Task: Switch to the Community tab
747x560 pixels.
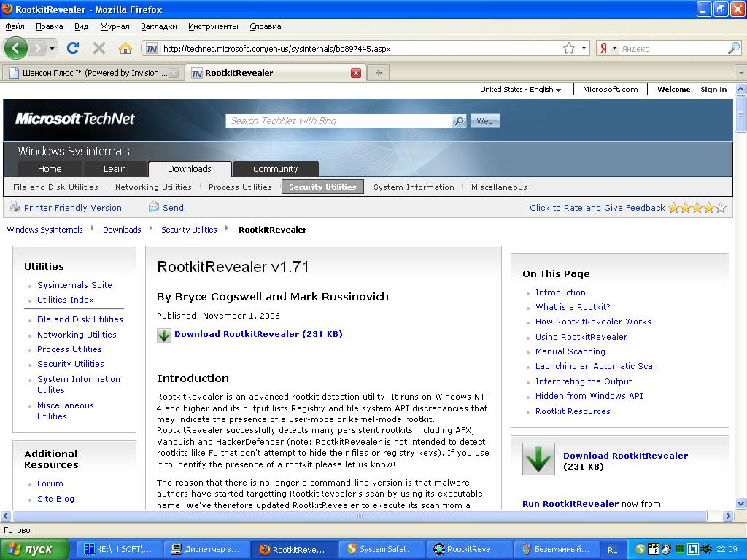Action: (275, 169)
